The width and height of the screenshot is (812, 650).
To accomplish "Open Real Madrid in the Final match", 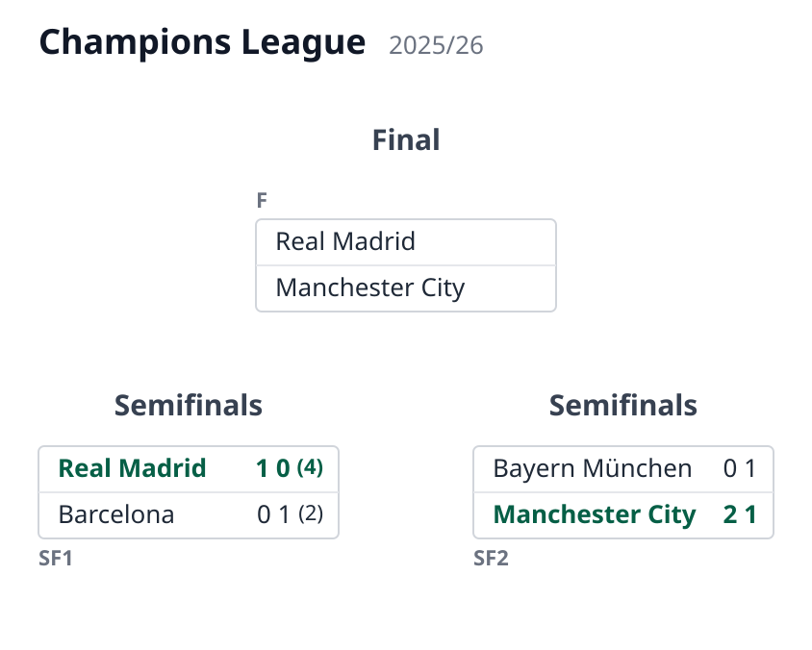I will click(x=406, y=241).
